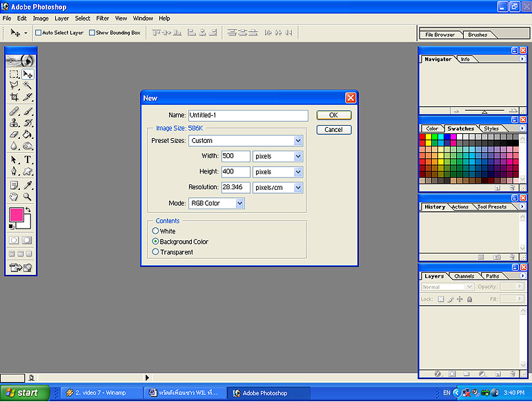The height and width of the screenshot is (402, 532).
Task: Click OK in New dialog
Action: click(x=334, y=115)
